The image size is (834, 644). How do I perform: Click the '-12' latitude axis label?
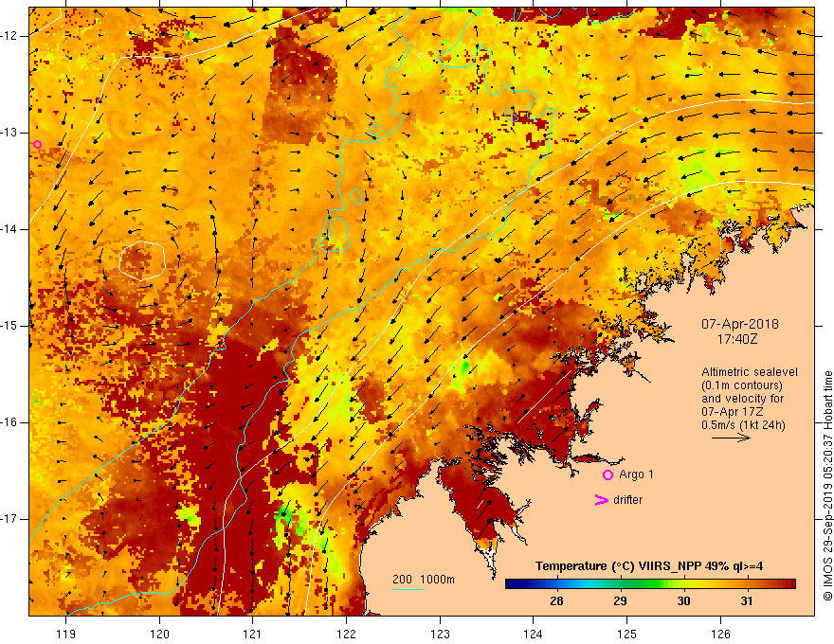(x=9, y=36)
